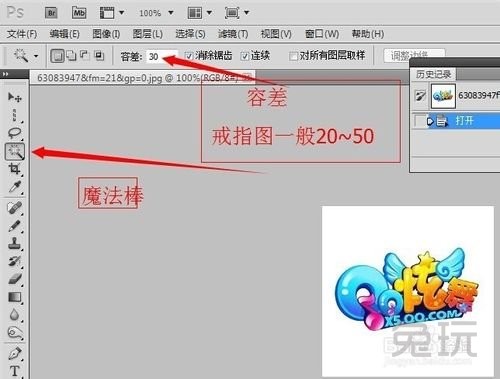Switch to the 历史记录 history panel tab
Screen dimensions: 500x379
[x=433, y=74]
